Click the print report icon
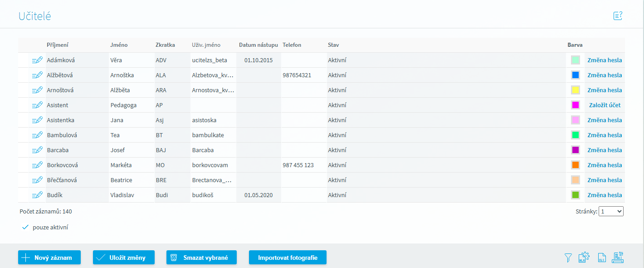The image size is (644, 268). click(618, 257)
